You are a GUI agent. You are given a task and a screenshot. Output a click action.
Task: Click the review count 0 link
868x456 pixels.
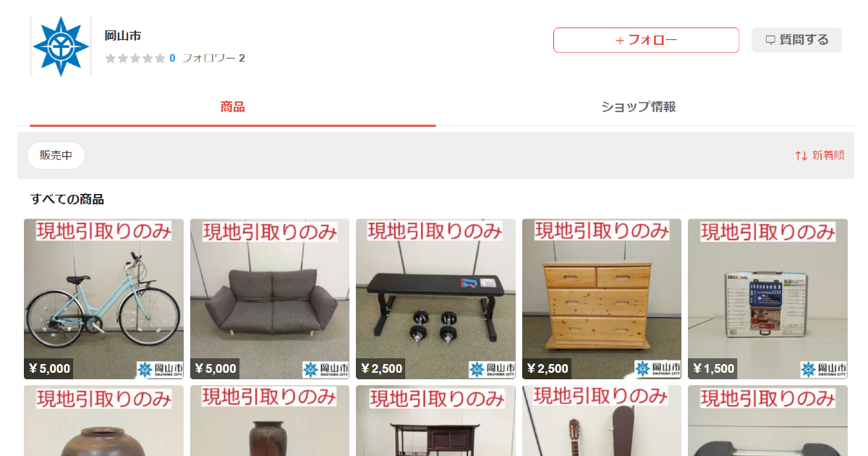(172, 59)
